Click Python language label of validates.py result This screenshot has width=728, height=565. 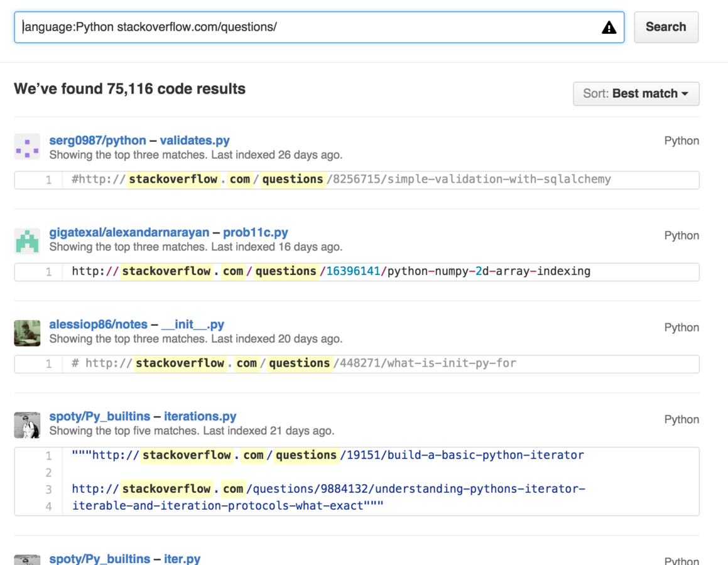click(681, 141)
